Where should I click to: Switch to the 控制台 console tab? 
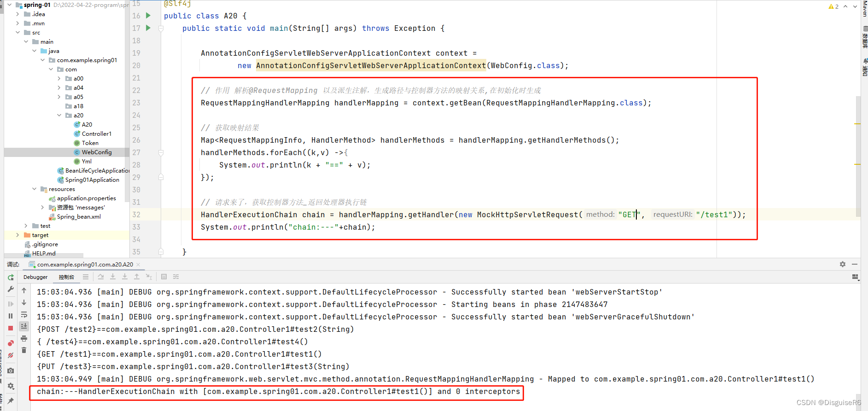66,277
